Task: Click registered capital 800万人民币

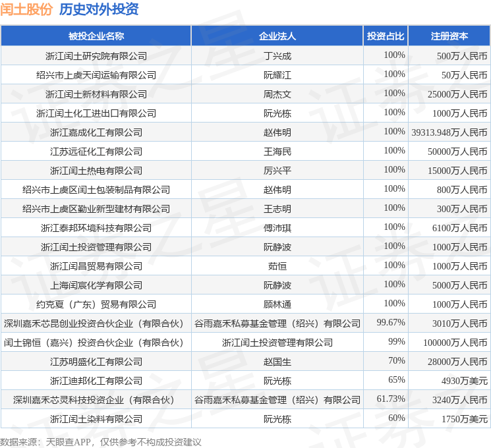Action: coord(462,190)
